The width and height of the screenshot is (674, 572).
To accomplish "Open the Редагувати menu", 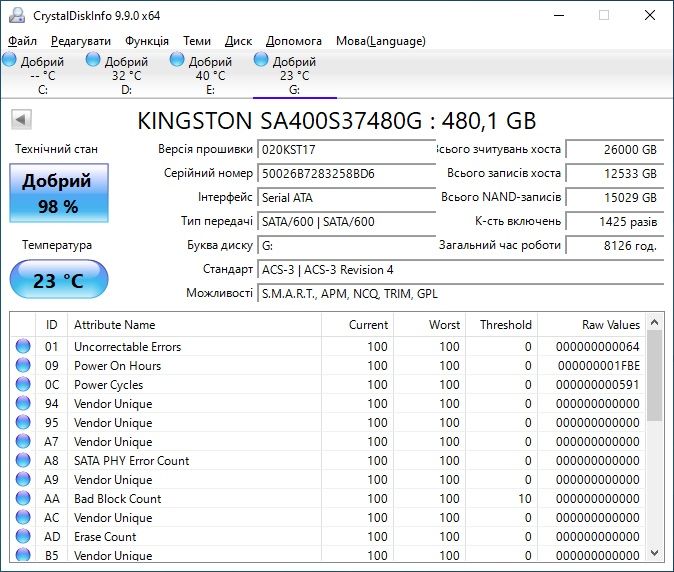I will pos(81,41).
